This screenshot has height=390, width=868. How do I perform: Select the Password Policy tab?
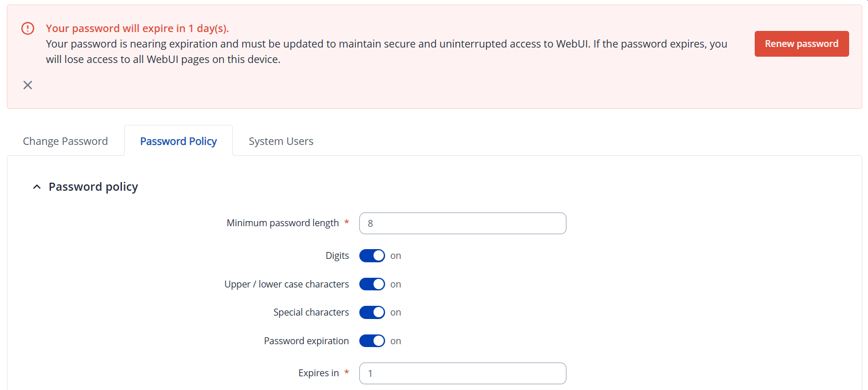pyautogui.click(x=179, y=141)
